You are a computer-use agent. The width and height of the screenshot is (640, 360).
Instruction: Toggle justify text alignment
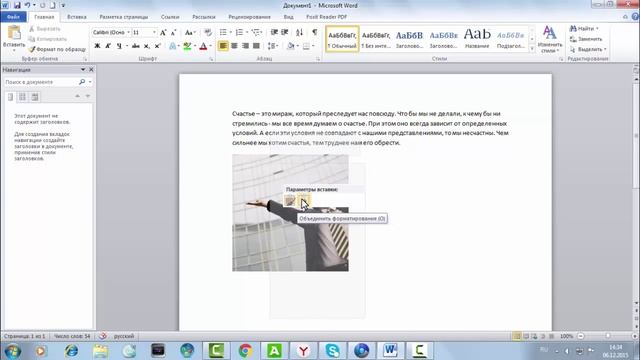256,46
